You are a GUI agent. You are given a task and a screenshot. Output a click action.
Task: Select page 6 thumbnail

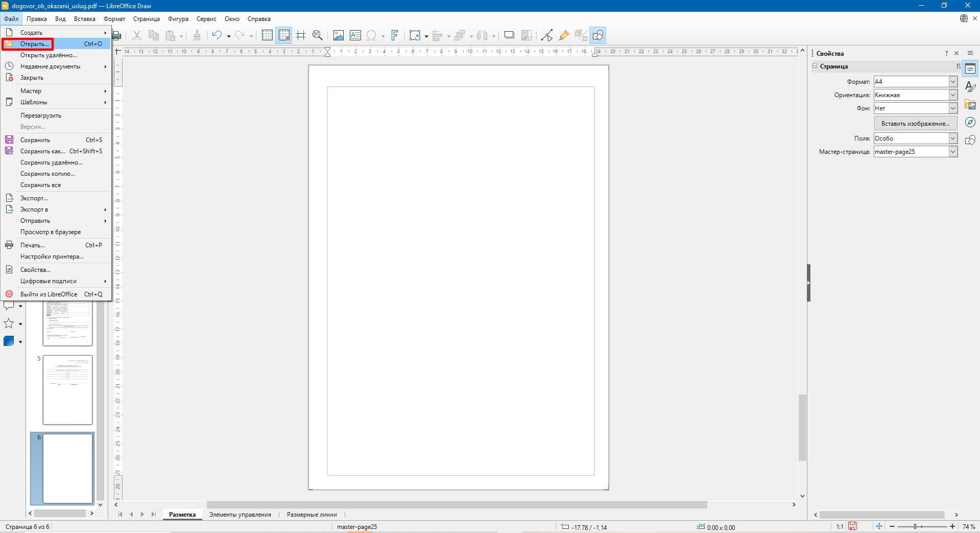[x=67, y=469]
